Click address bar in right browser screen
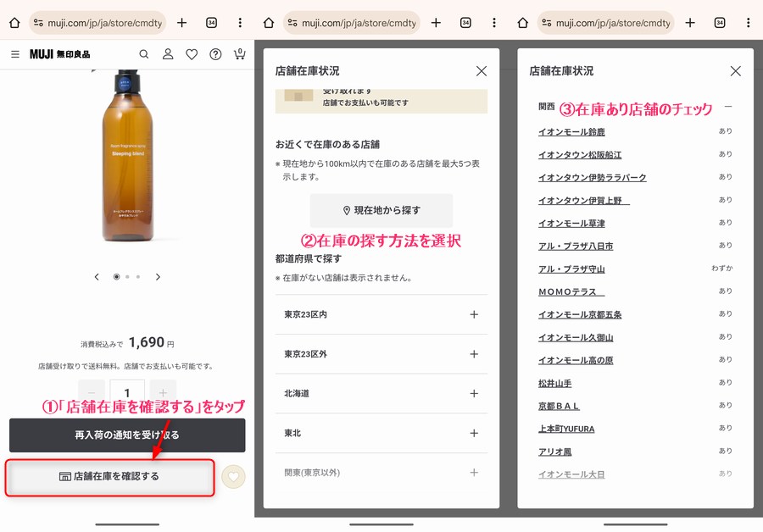 click(x=606, y=23)
